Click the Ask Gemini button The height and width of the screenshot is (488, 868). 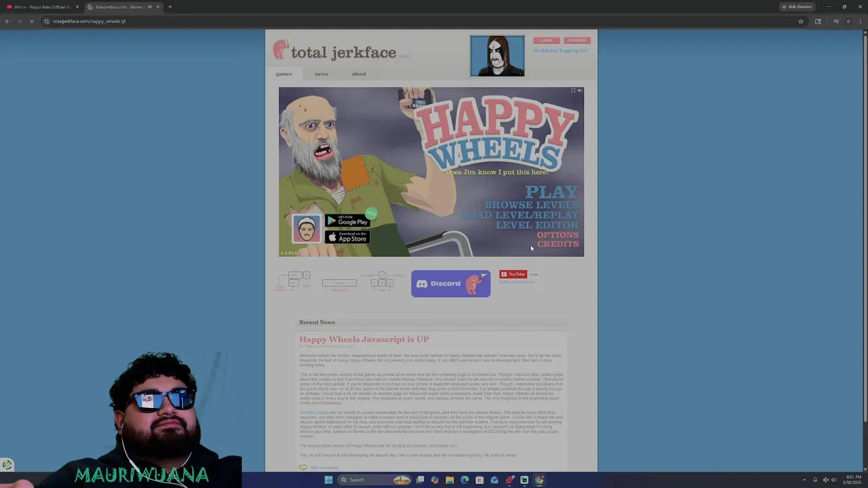(796, 7)
